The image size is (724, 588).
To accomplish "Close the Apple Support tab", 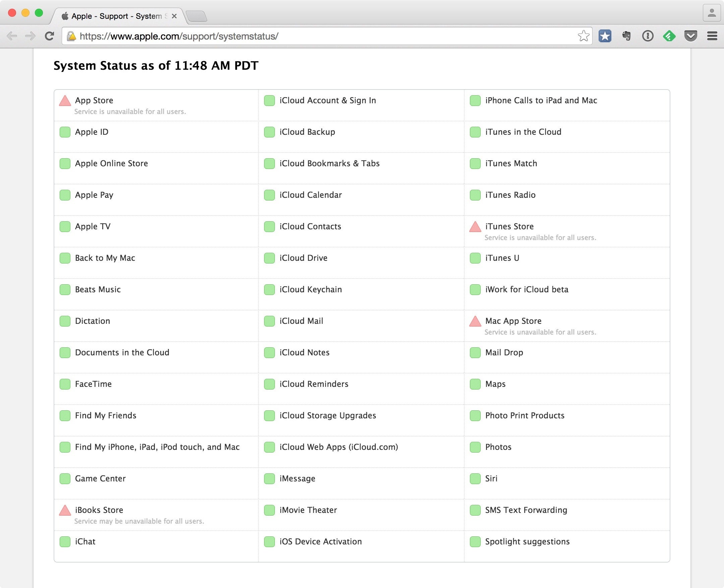I will (x=174, y=16).
